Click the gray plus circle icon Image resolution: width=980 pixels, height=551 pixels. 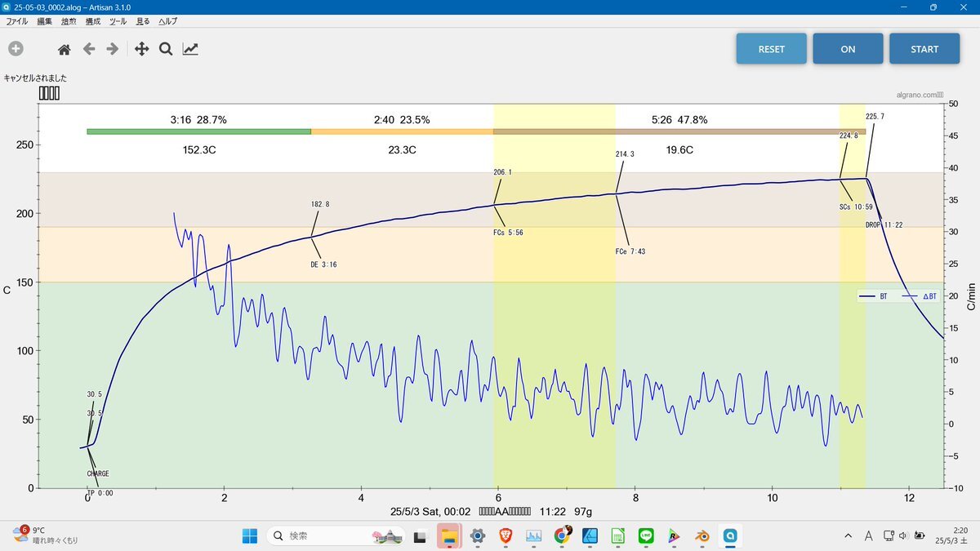[16, 49]
